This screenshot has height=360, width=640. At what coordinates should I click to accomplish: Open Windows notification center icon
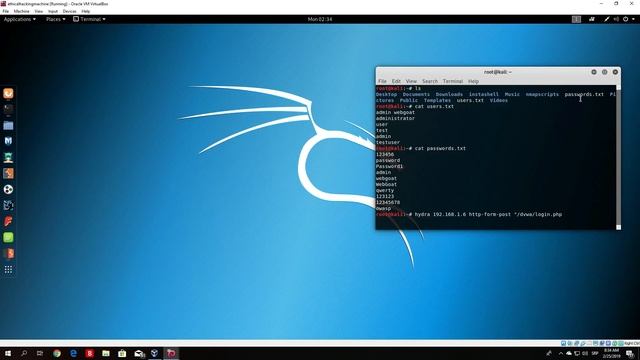631,353
